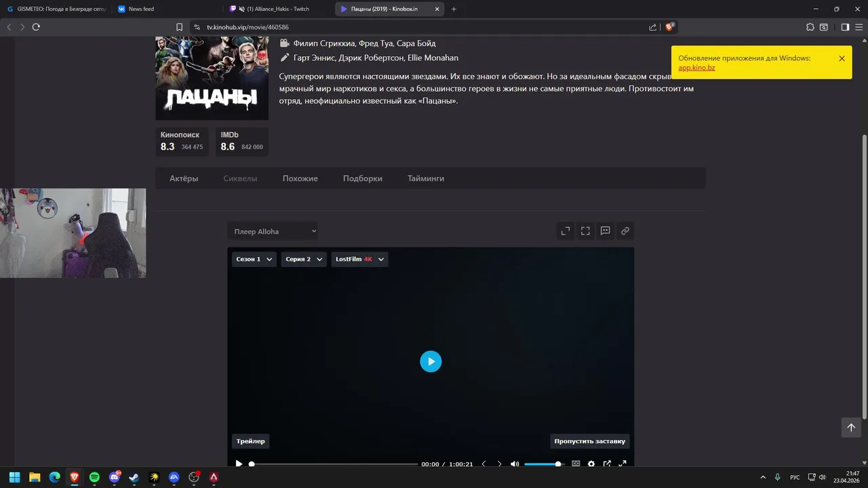Go to previous episode arrow in player
This screenshot has height=488, width=868.
pyautogui.click(x=484, y=464)
